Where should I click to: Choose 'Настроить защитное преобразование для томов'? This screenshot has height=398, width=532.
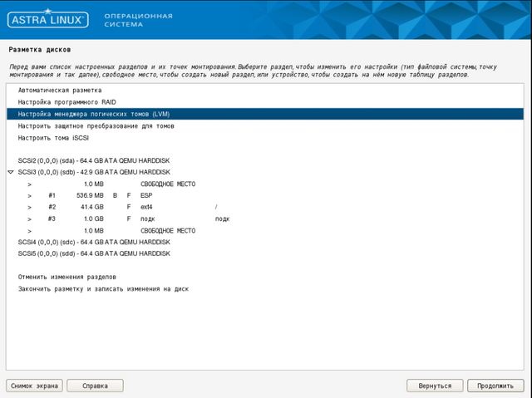pyautogui.click(x=96, y=126)
